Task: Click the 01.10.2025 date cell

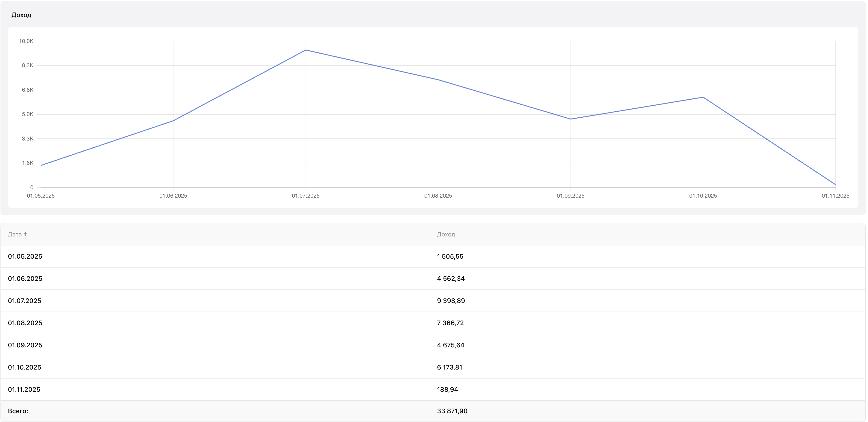Action: click(24, 367)
